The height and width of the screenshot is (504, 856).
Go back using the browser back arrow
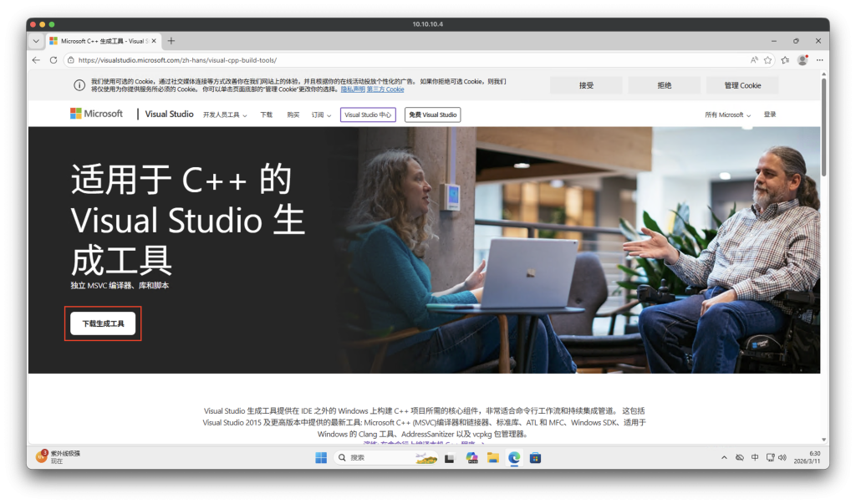[x=34, y=60]
